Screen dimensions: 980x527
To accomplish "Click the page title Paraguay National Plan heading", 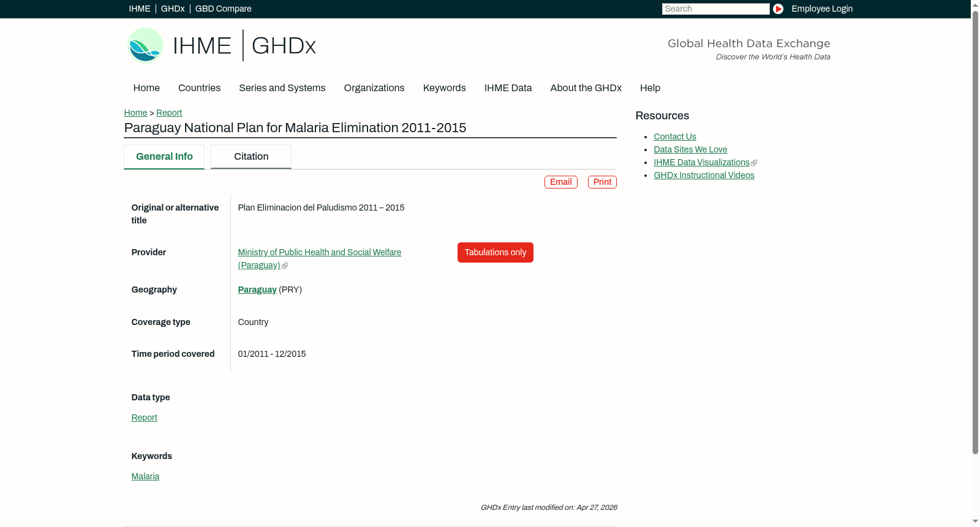I will [x=295, y=128].
